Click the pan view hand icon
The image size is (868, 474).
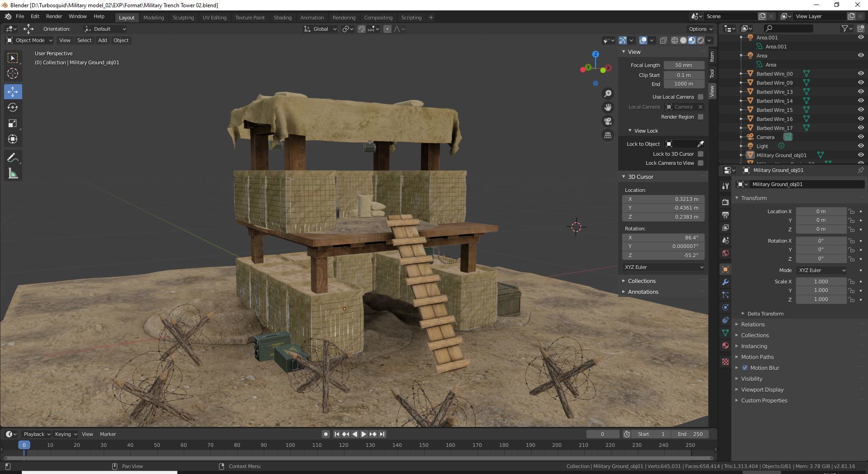point(608,107)
